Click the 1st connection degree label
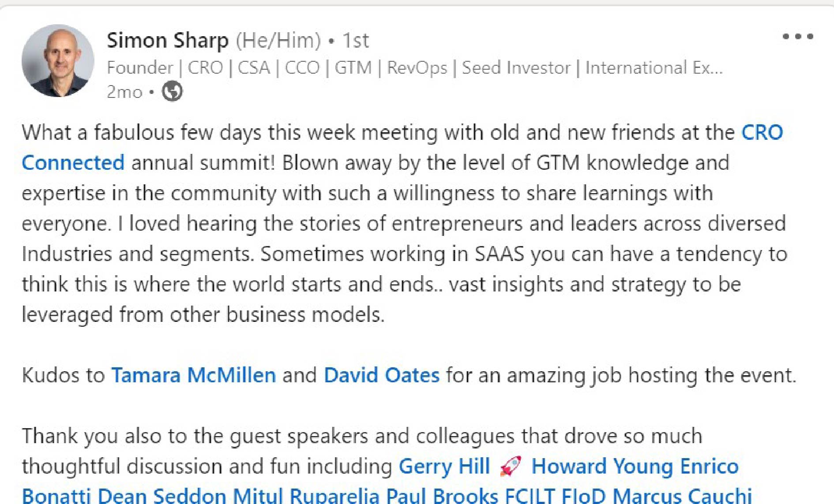This screenshot has height=504, width=834. pyautogui.click(x=355, y=41)
